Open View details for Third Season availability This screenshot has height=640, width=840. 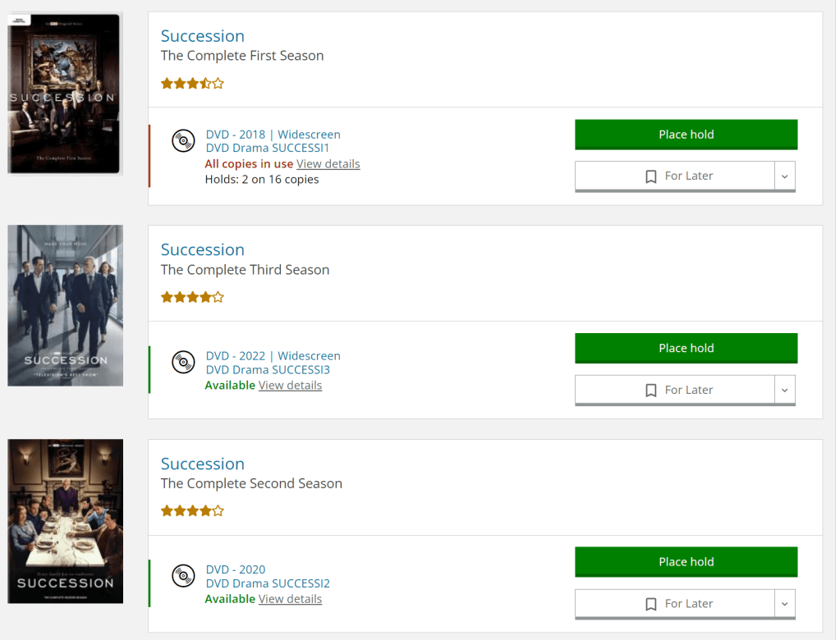click(x=290, y=386)
